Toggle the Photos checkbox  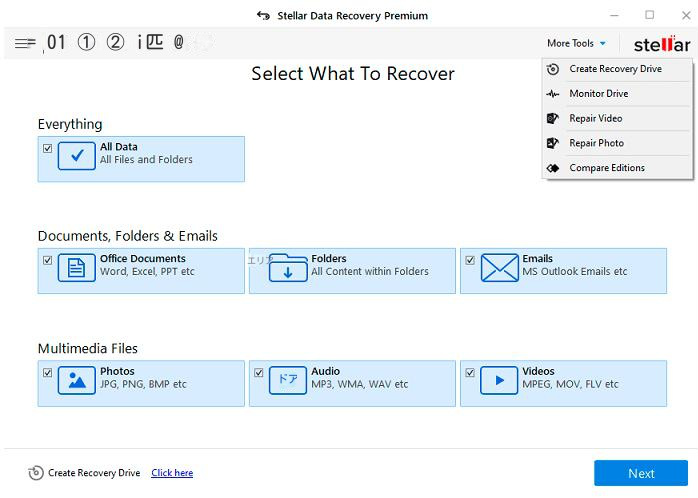[48, 372]
